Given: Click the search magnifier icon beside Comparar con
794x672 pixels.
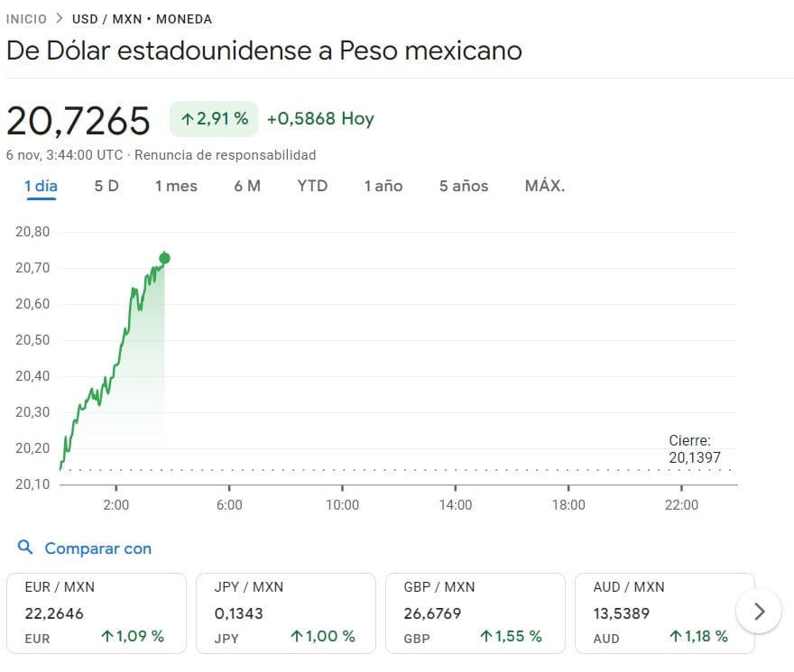Looking at the screenshot, I should click(x=25, y=548).
